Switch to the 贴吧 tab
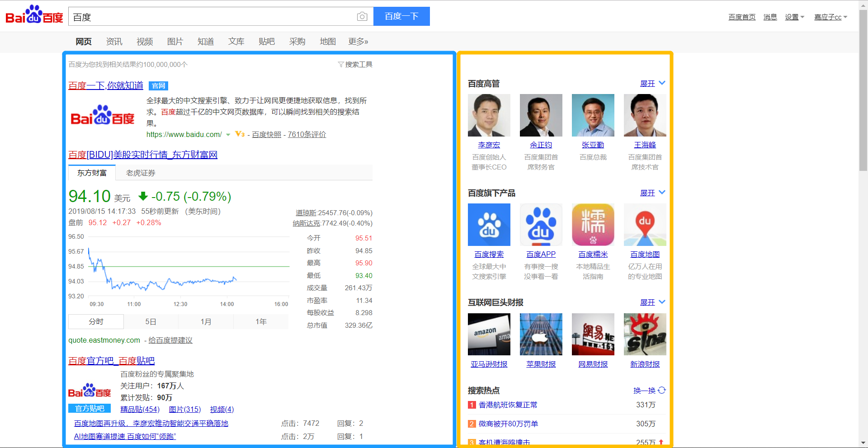 (267, 42)
